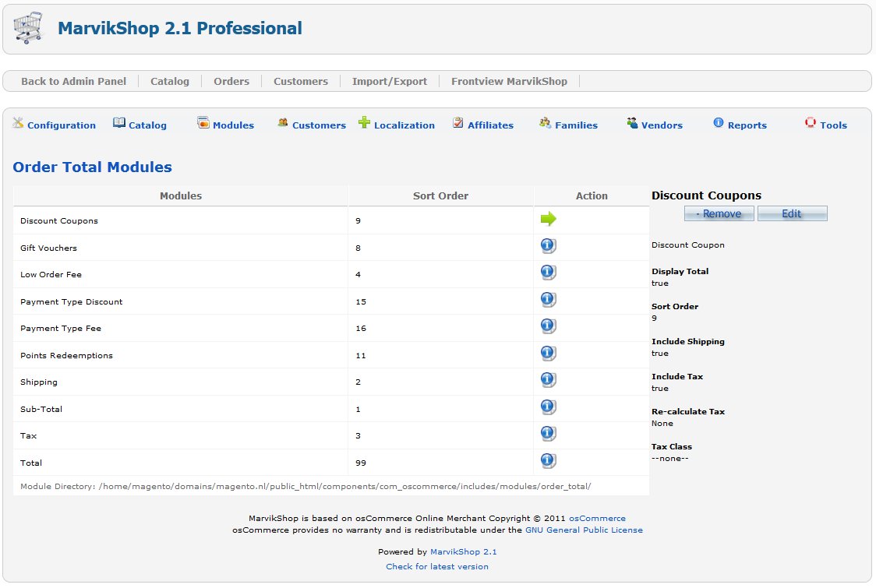Select the Reports text link
Image resolution: width=876 pixels, height=588 pixels.
point(747,125)
